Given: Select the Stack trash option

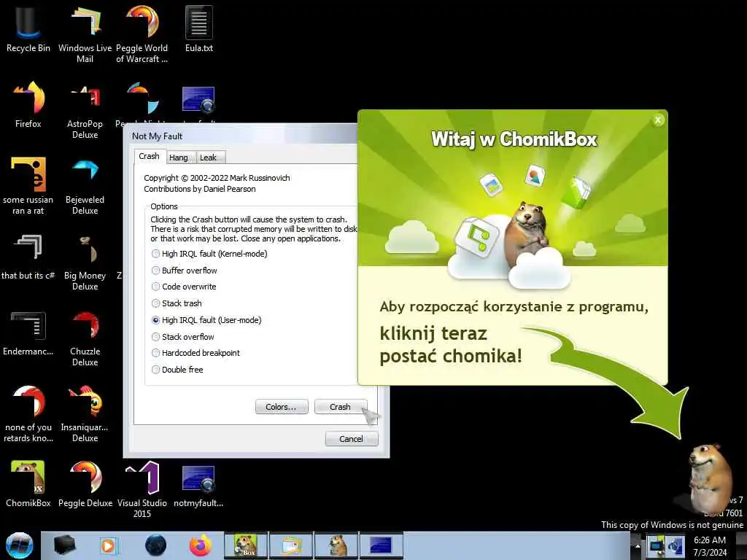Looking at the screenshot, I should [177, 303].
